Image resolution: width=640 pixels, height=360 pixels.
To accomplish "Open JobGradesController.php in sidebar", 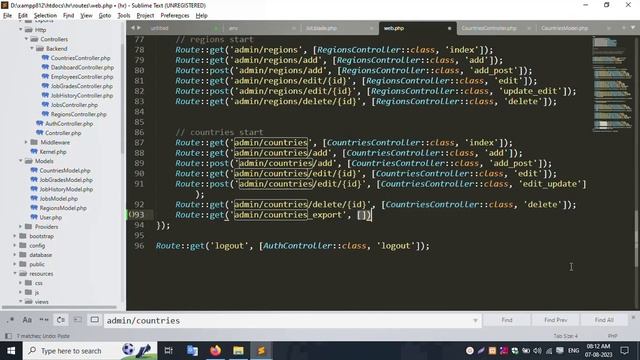I will [82, 86].
